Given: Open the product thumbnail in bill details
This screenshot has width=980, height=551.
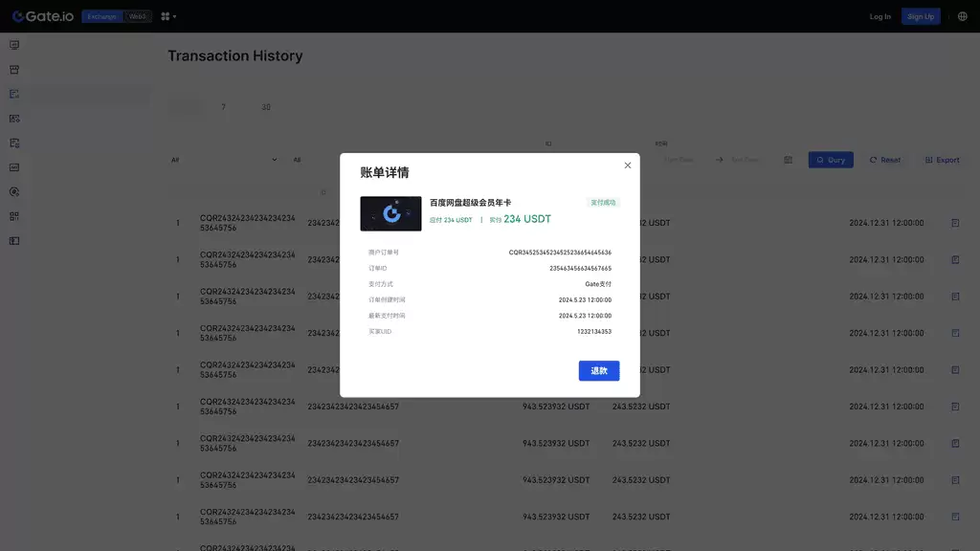Looking at the screenshot, I should point(390,213).
